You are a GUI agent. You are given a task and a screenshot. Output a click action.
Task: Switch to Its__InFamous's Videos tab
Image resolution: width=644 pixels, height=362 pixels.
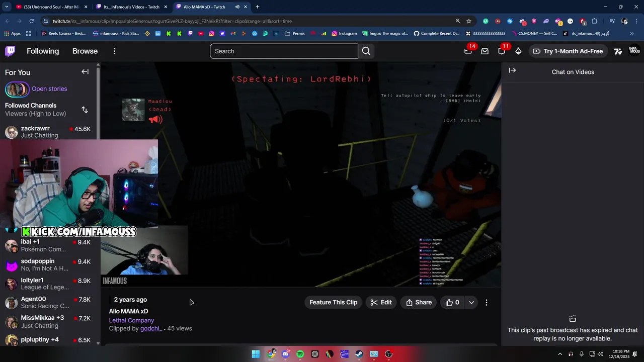(x=131, y=7)
